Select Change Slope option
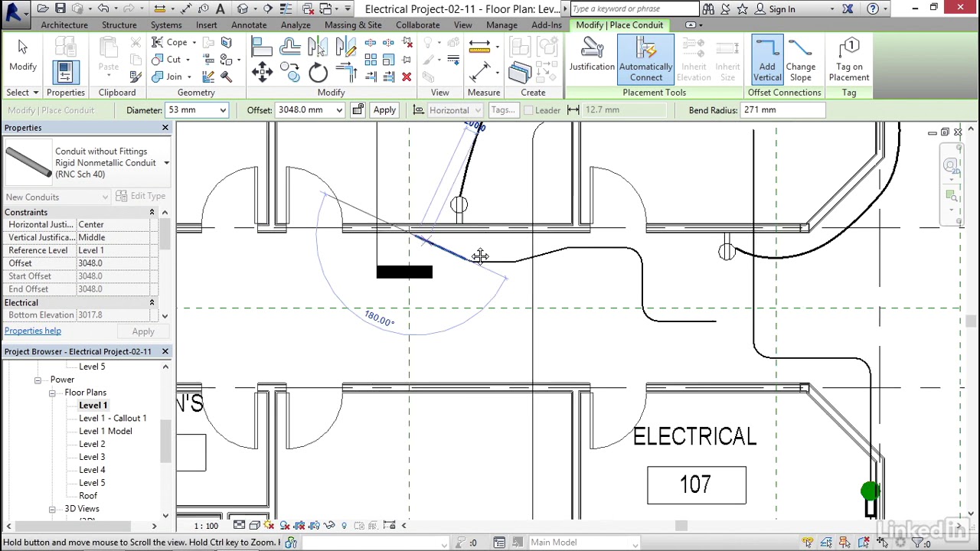 pyautogui.click(x=800, y=60)
